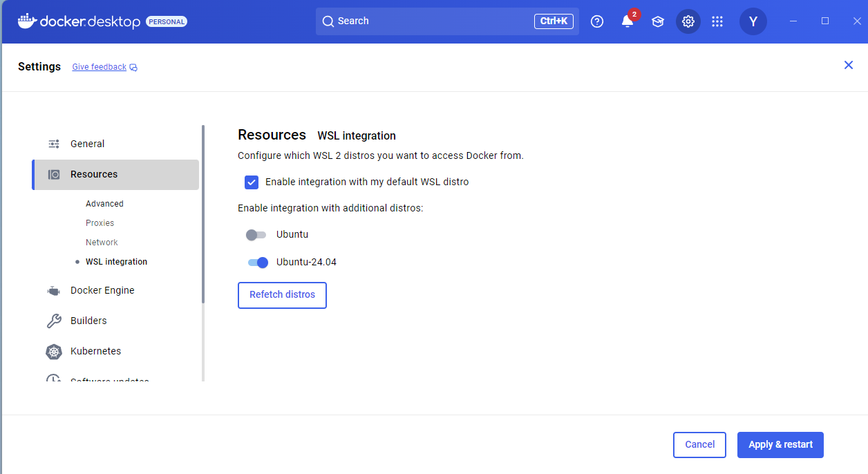868x474 pixels.
Task: Open the Y user account avatar
Action: coord(753,21)
